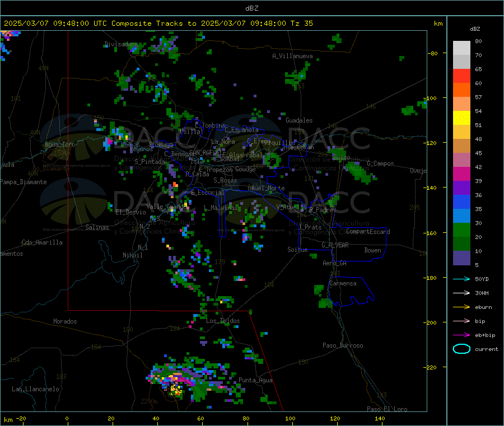
Task: Click the V_Atuel map label
Action: [x=288, y=207]
